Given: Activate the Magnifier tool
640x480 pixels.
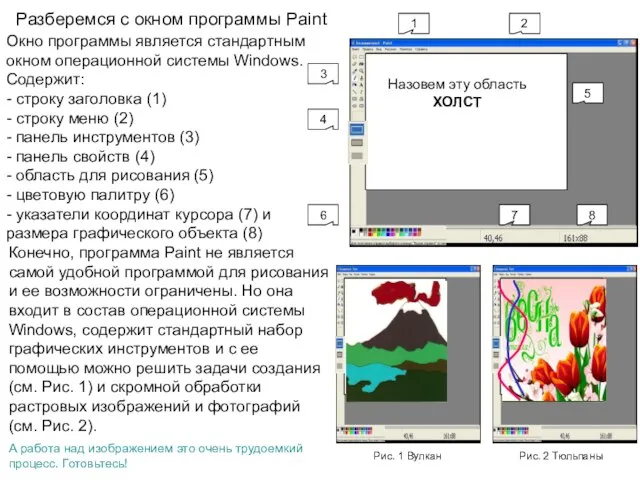Looking at the screenshot, I should coord(361,71).
